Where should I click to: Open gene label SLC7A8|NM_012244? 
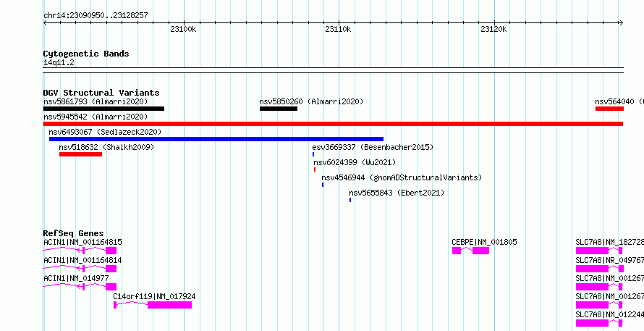click(x=609, y=314)
